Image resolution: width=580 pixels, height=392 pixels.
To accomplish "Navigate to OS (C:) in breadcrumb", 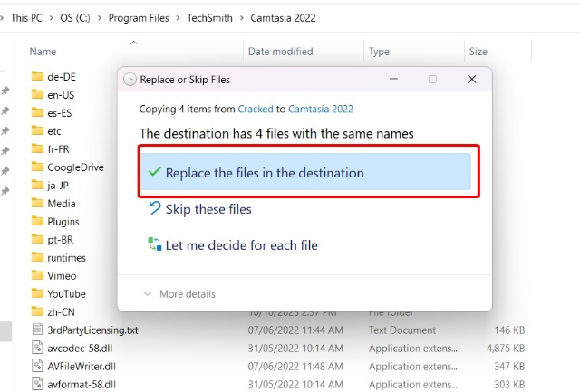I will [75, 18].
